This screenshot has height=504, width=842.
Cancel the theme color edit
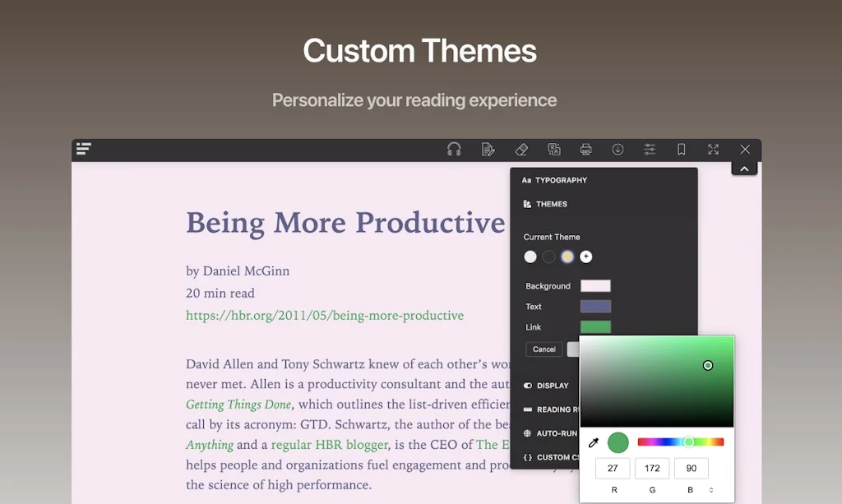pyautogui.click(x=544, y=349)
